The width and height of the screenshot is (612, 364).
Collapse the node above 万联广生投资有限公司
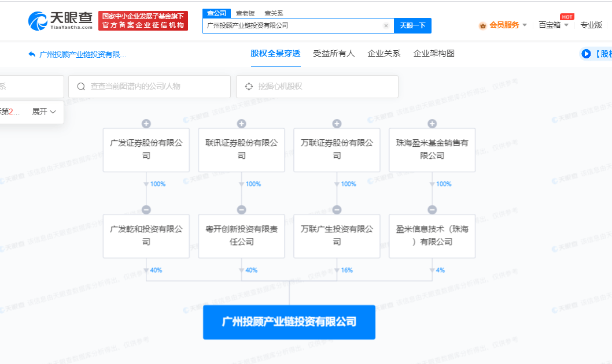click(337, 210)
